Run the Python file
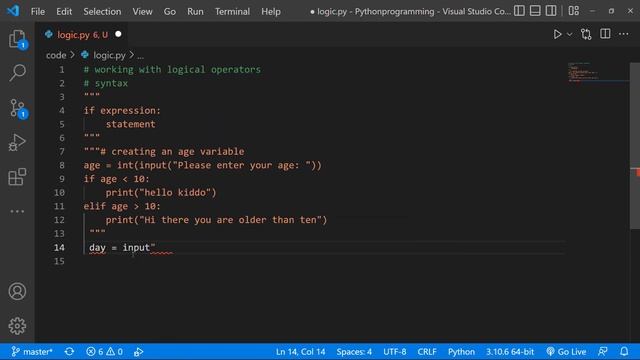640x360 pixels. tap(557, 34)
